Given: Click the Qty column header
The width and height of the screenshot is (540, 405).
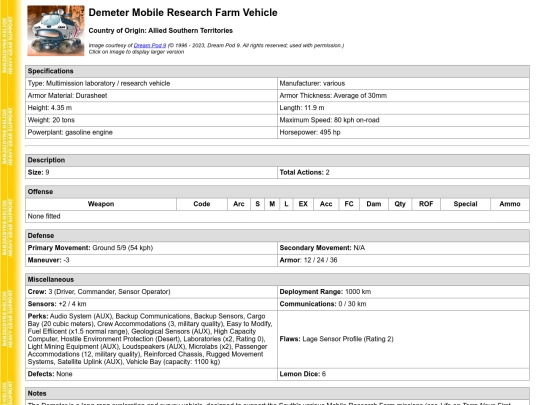Looking at the screenshot, I should coord(400,204).
